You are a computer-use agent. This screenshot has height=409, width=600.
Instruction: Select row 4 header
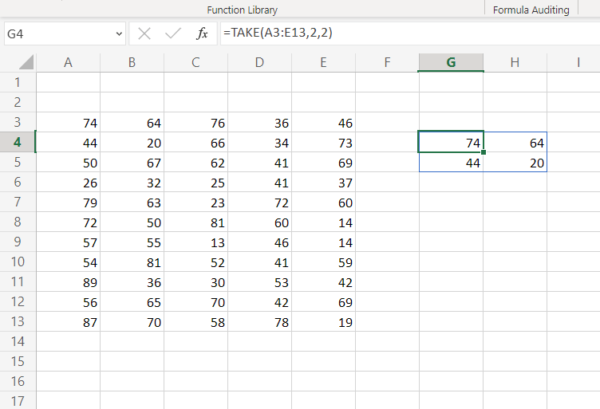click(x=18, y=142)
